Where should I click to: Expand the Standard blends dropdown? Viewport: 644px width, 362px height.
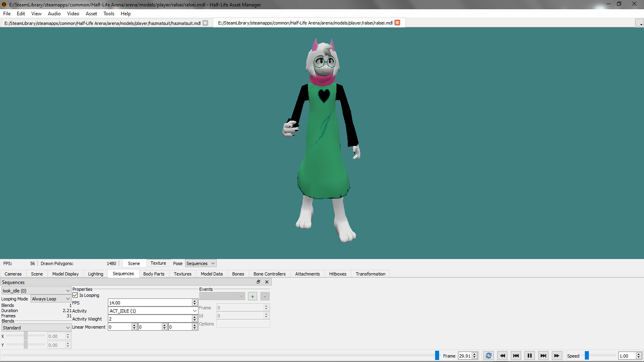coord(36,328)
